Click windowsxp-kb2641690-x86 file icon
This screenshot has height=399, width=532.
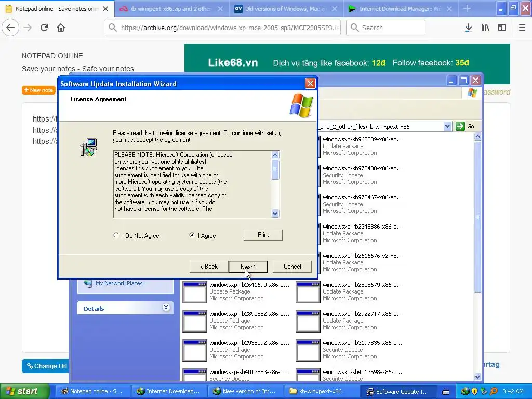pos(194,292)
